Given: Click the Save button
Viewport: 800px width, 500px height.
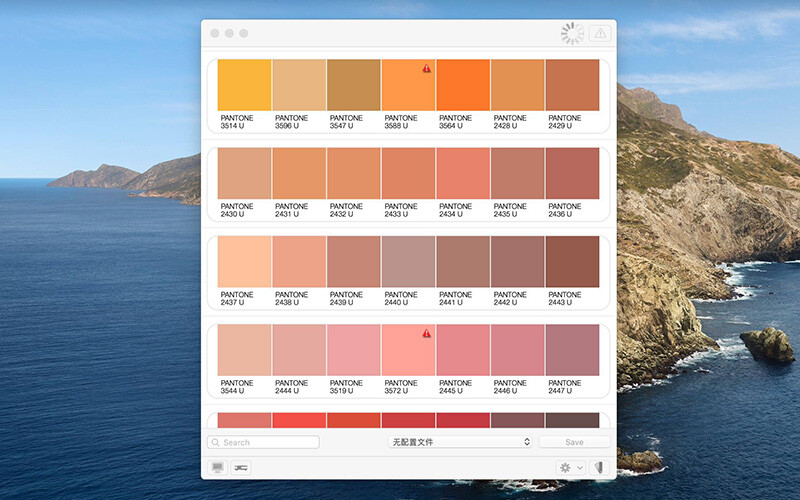Looking at the screenshot, I should pyautogui.click(x=574, y=442).
